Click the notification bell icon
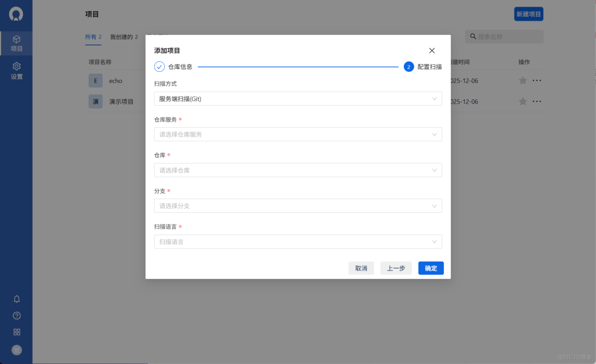 click(x=17, y=299)
